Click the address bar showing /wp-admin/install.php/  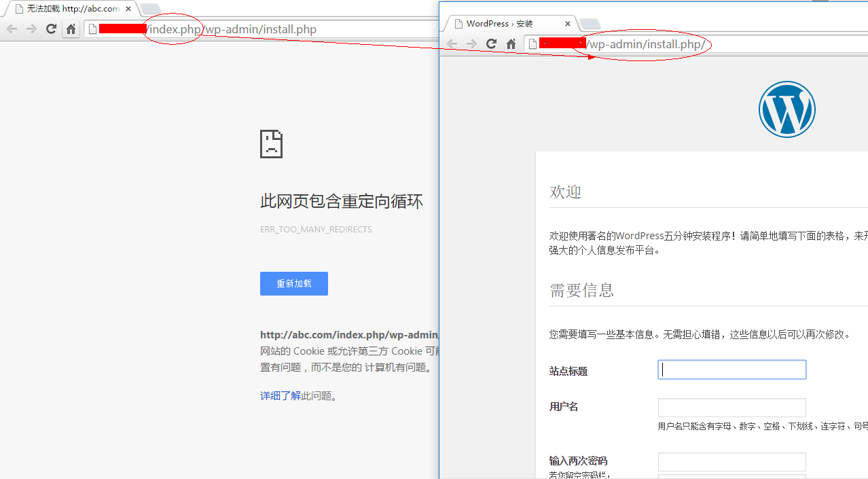click(x=679, y=45)
